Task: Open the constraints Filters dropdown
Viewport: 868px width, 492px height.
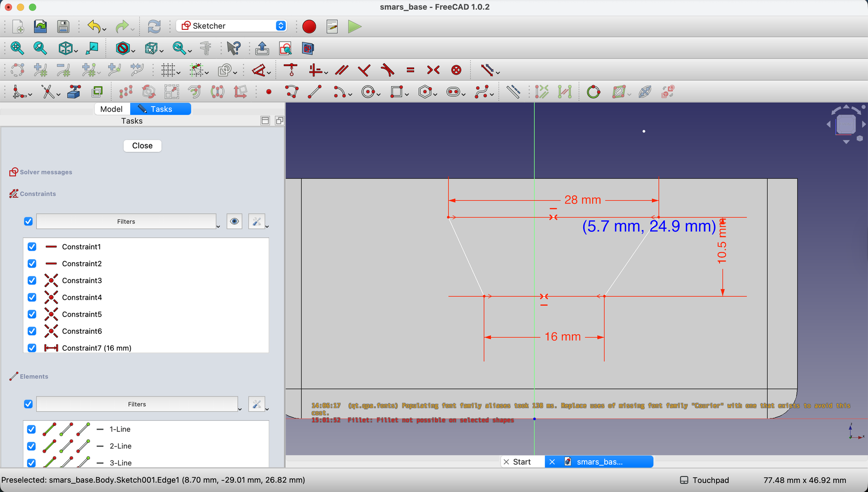Action: pyautogui.click(x=128, y=222)
